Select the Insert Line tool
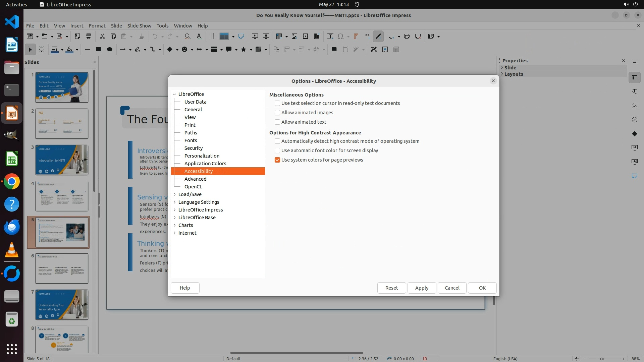Viewport: 644px width, 362px height. coord(87,49)
